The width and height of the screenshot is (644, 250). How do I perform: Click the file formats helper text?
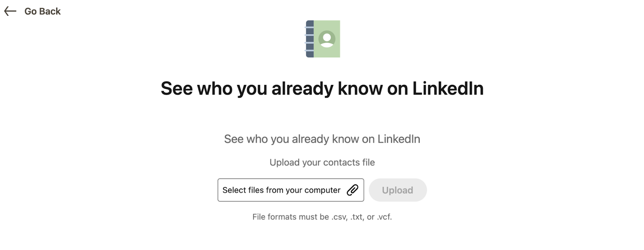click(x=322, y=217)
